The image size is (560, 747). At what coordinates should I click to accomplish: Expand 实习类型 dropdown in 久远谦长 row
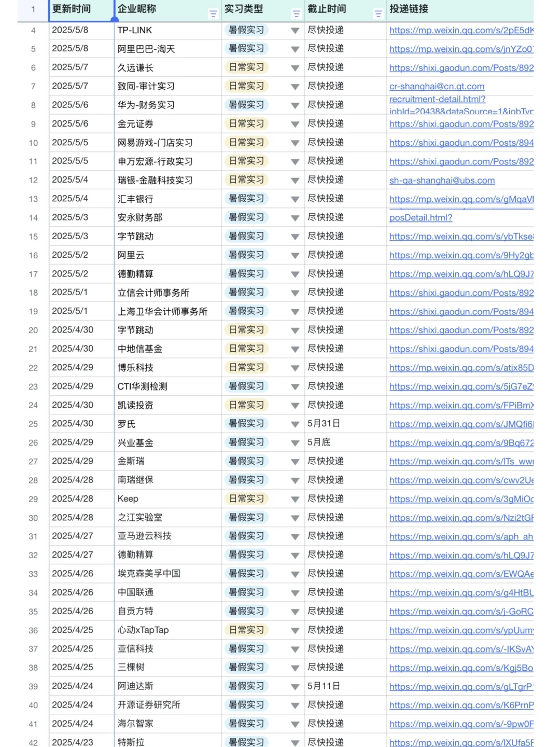[x=295, y=68]
